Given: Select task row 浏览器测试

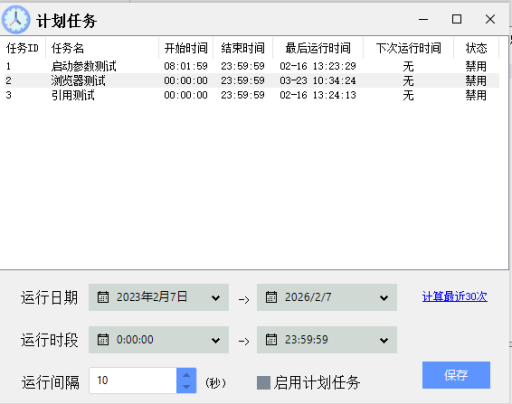Looking at the screenshot, I should pos(252,80).
